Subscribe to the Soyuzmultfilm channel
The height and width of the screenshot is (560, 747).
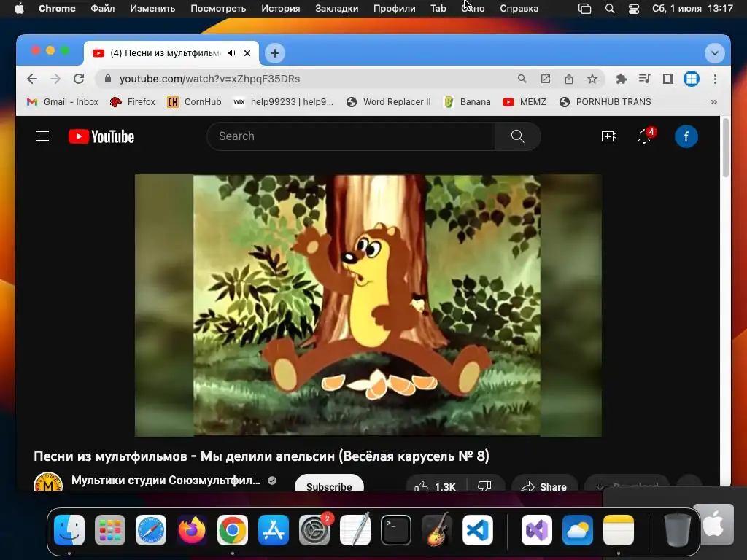click(329, 484)
